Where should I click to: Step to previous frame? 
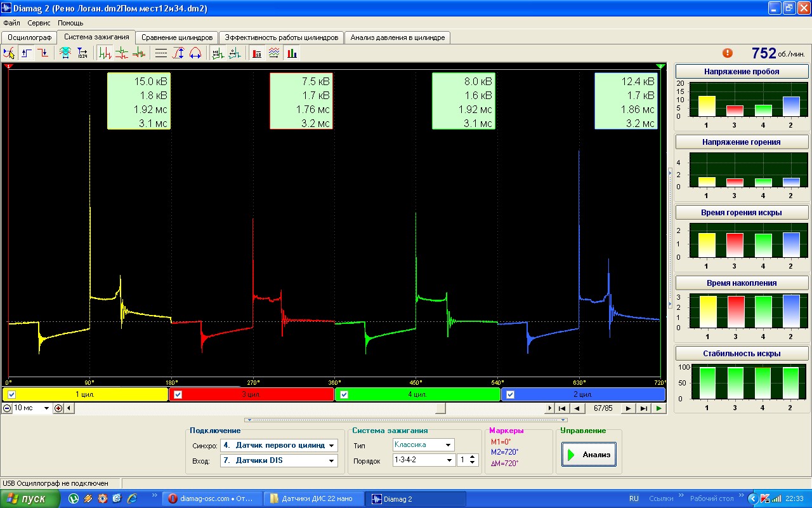(577, 408)
